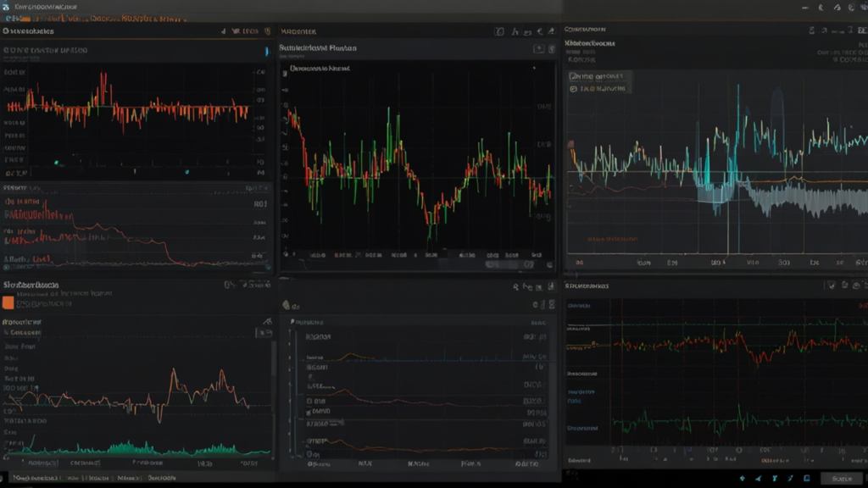Toggle the checkbox icon in the lower-right panel header
The width and height of the screenshot is (868, 488).
coord(831,286)
